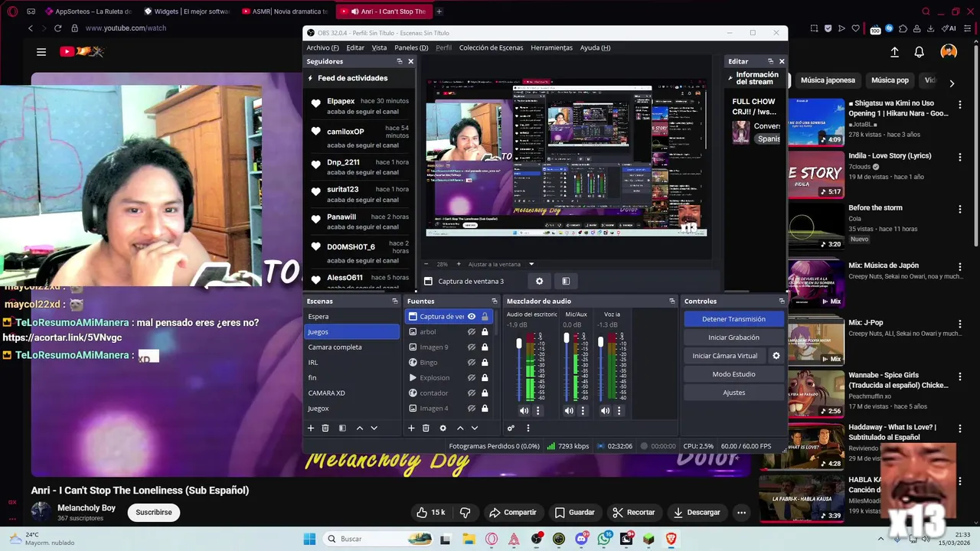Open the filters icon next to the source properties gear

tap(566, 281)
